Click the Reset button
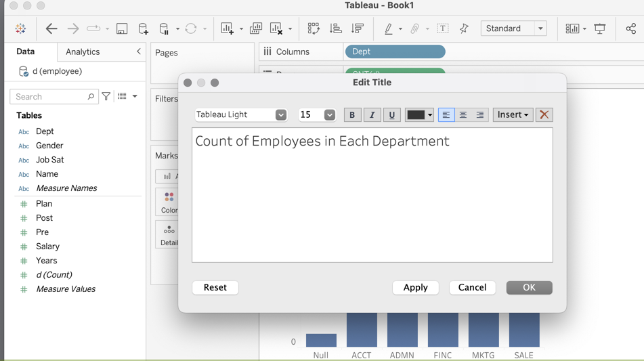This screenshot has width=644, height=361. coord(215,288)
